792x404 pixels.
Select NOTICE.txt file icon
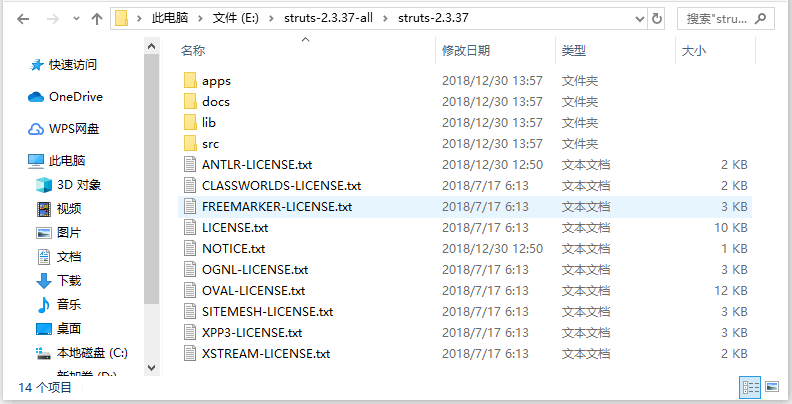[190, 248]
